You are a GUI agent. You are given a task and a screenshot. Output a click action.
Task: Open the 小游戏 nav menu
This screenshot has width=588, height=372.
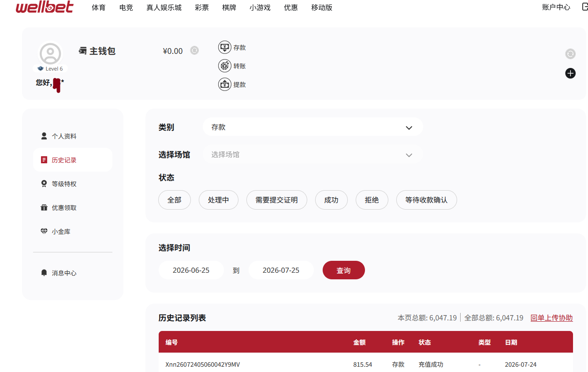(260, 8)
